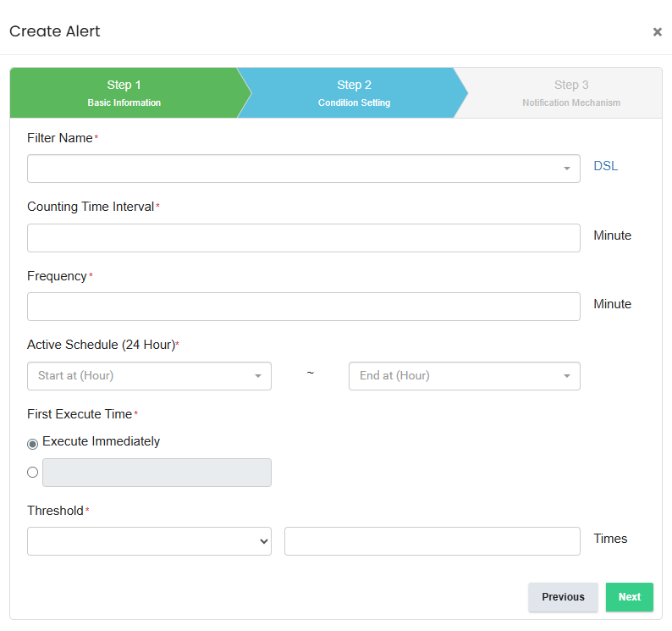Click the Threshold dropdown chevron
Screen dimensions: 672x631
263,541
